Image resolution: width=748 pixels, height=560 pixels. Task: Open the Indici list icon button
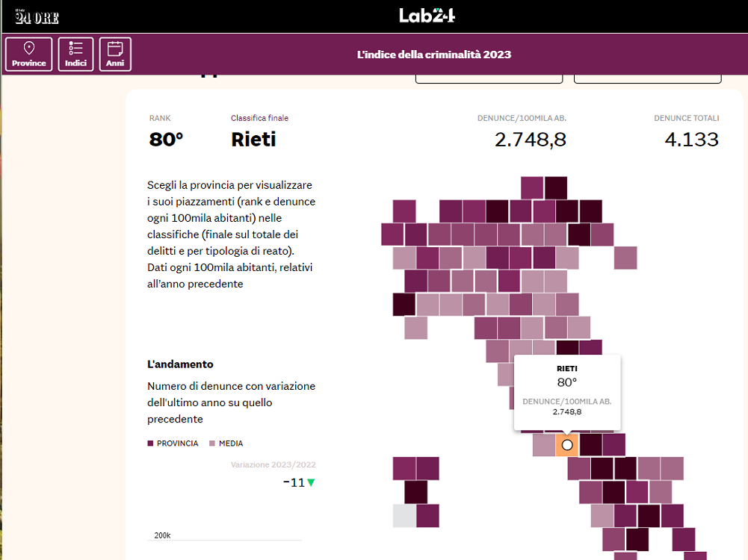[x=75, y=55]
